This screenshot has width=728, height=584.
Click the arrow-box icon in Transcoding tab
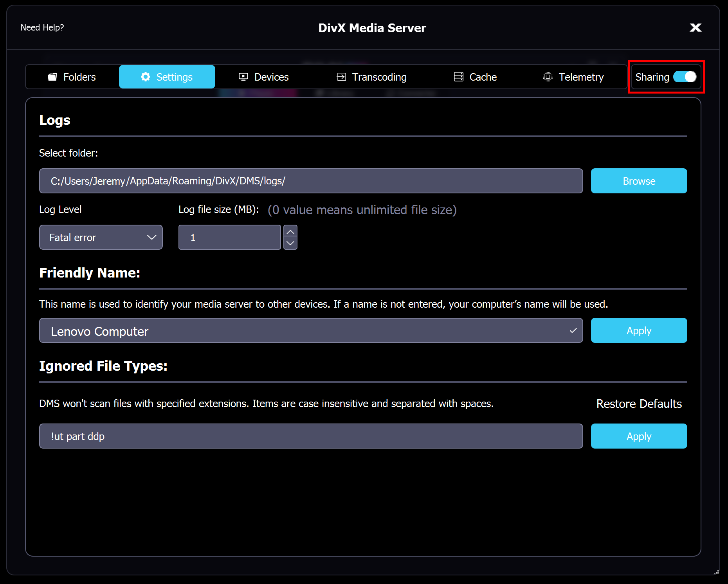[341, 77]
